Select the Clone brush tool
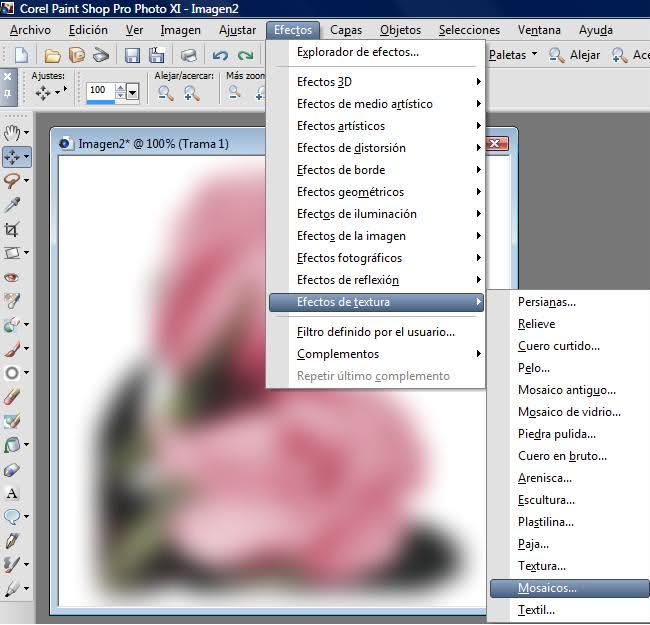This screenshot has width=650, height=625. [12, 325]
